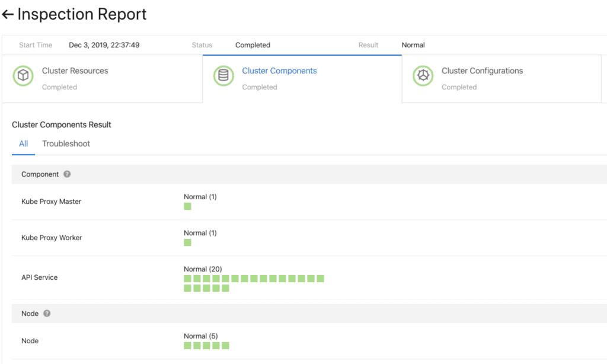Click the back arrow beside Inspection Report
The height and width of the screenshot is (364, 607).
8,15
